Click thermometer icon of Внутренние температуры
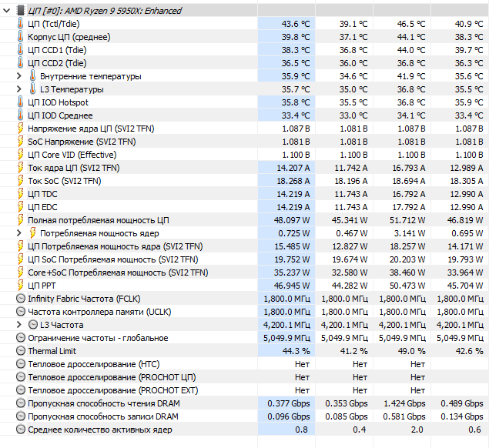This screenshot has height=448, width=489. tap(33, 76)
